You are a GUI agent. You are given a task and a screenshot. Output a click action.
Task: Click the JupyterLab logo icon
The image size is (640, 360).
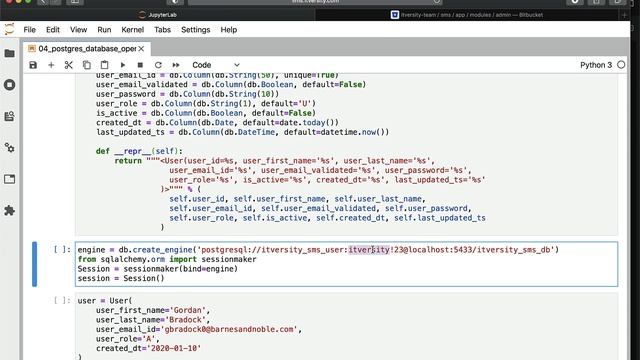[x=9, y=29]
